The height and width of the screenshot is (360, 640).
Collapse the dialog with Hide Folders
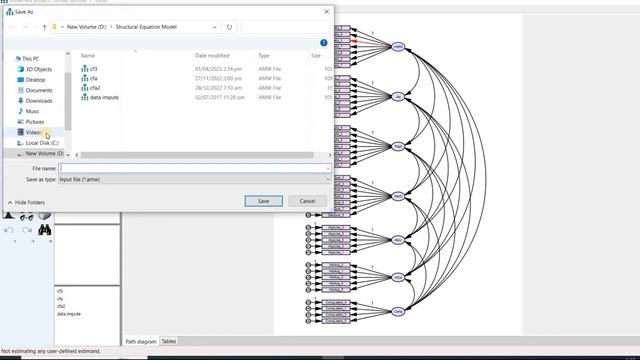(26, 202)
